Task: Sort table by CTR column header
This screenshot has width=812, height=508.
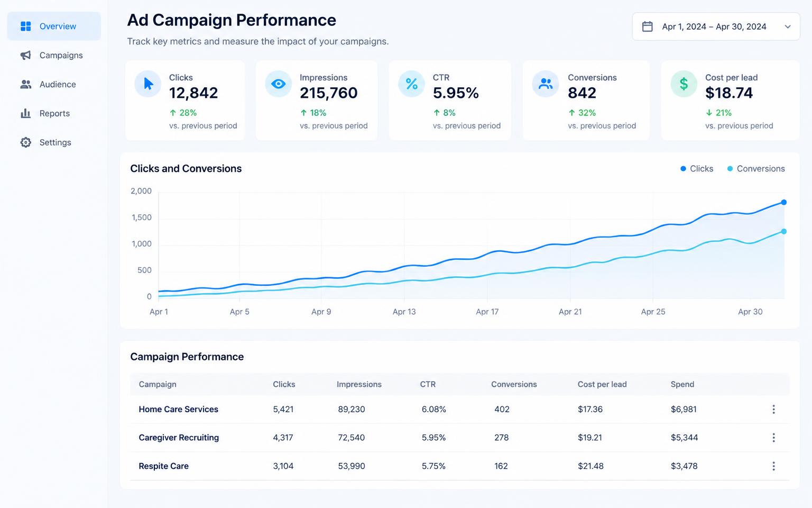Action: [x=428, y=385]
